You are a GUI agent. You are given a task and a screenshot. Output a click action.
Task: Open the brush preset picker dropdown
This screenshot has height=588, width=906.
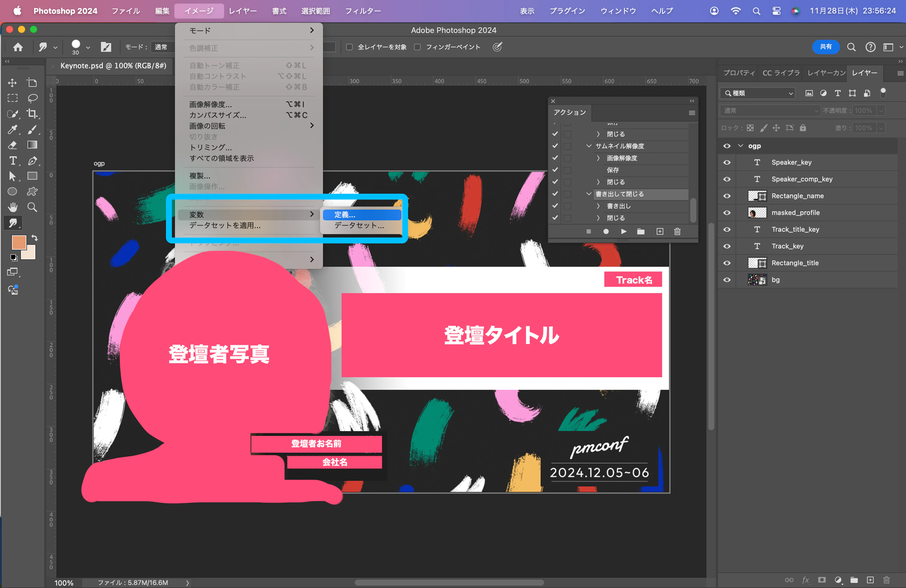tap(88, 47)
